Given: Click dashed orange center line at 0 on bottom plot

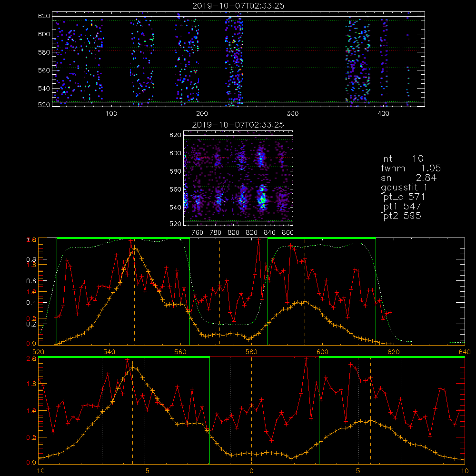Looking at the screenshot, I should pyautogui.click(x=251, y=410).
